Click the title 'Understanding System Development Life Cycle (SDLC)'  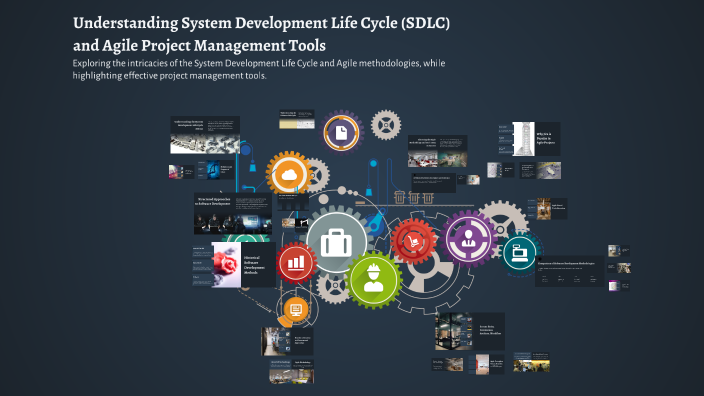pyautogui.click(x=261, y=22)
